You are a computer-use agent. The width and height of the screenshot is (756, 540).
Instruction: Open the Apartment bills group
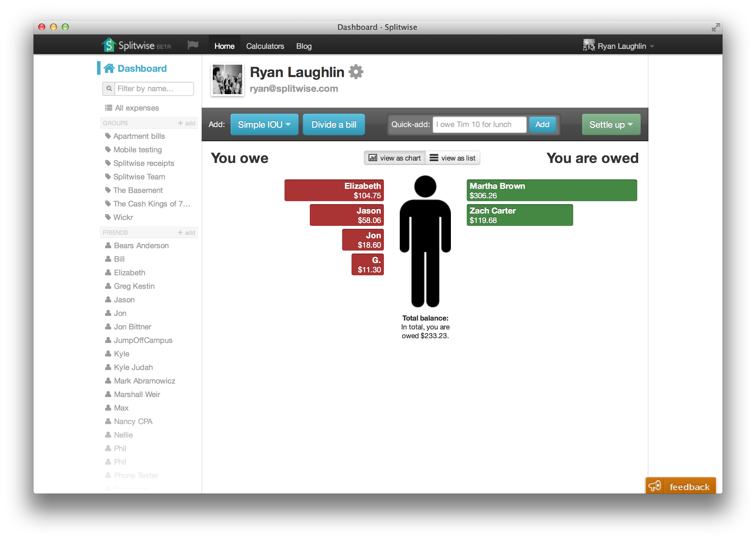[139, 136]
